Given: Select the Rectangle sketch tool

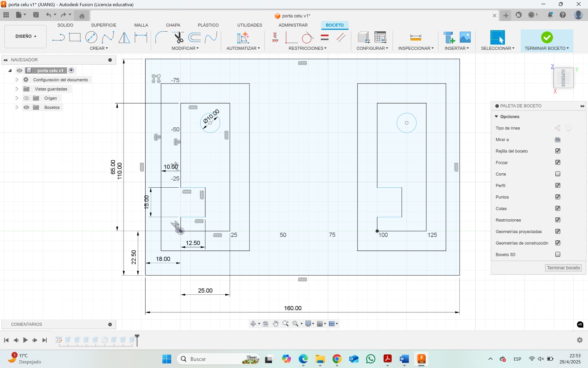Looking at the screenshot, I should coord(75,38).
